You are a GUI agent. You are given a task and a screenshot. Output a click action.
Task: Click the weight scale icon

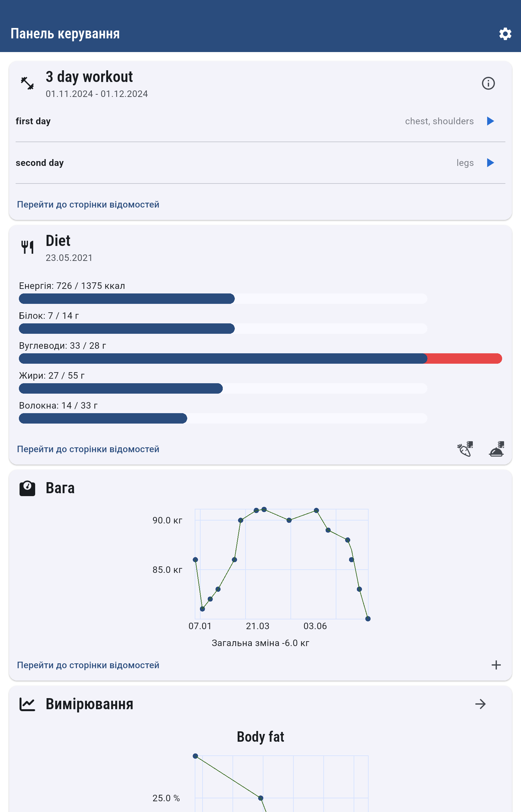[x=27, y=488]
